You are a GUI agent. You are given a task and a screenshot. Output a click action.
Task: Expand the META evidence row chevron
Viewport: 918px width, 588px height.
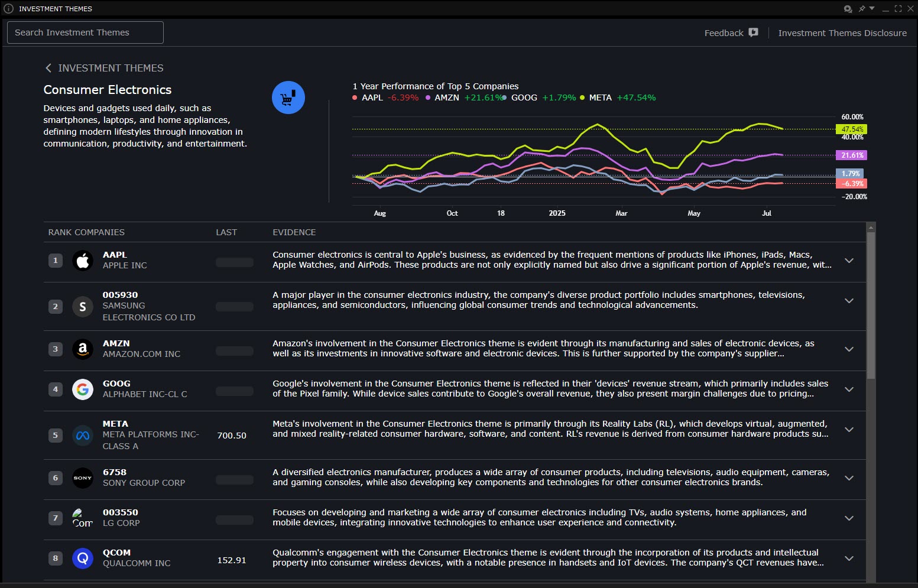[x=849, y=429]
